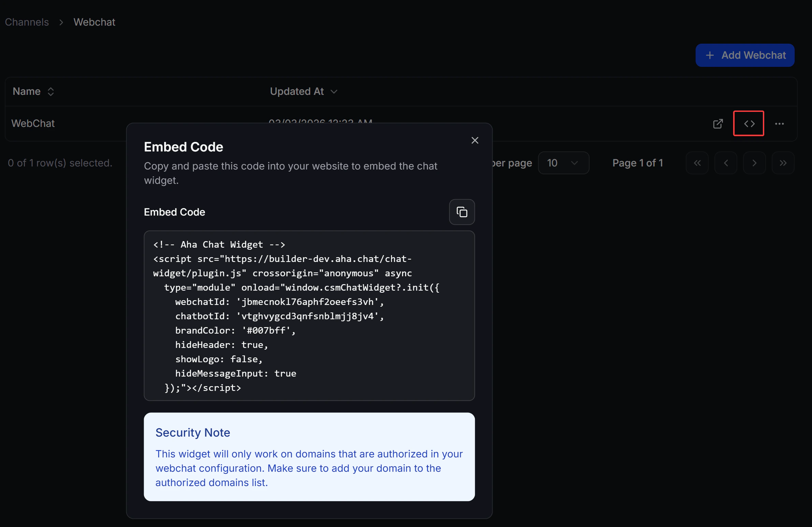Go to Channels breadcrumb
Viewport: 812px width, 527px height.
coord(27,22)
